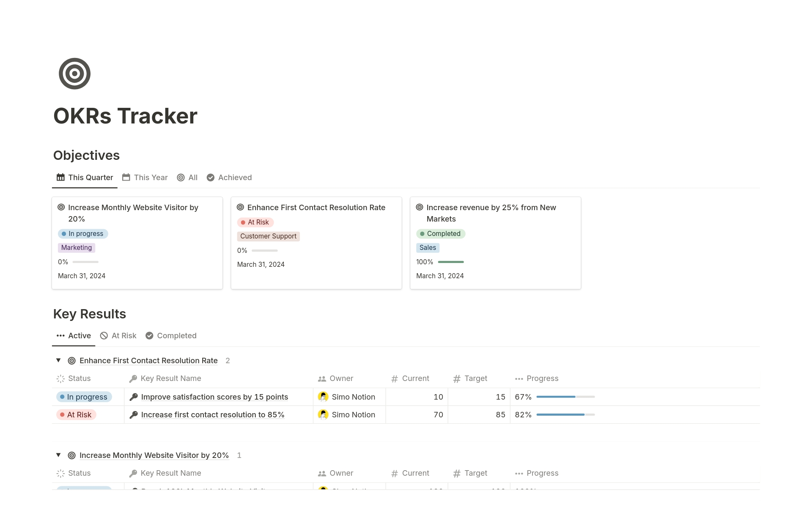The height and width of the screenshot is (507, 812).
Task: Click the Simo Notion avatar in the first row
Action: (x=323, y=397)
